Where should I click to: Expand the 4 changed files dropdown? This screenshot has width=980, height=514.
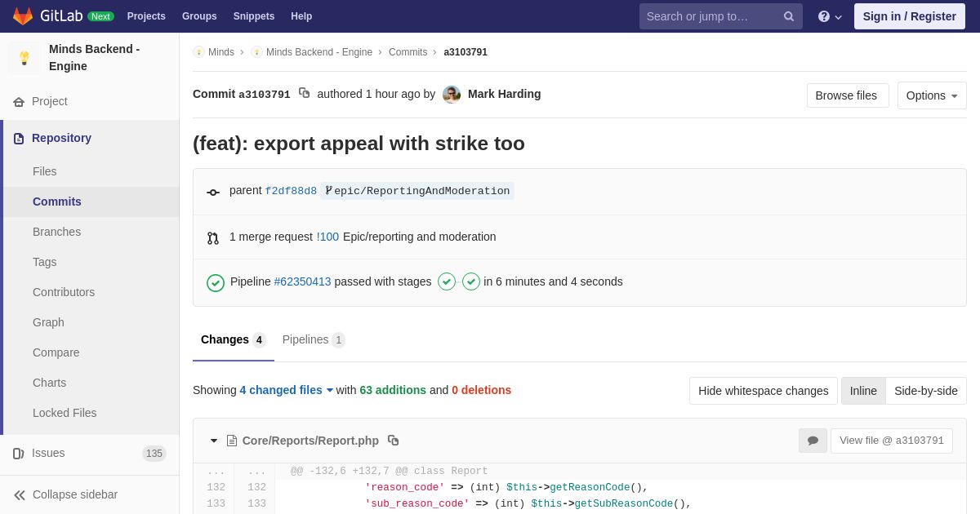pos(287,390)
